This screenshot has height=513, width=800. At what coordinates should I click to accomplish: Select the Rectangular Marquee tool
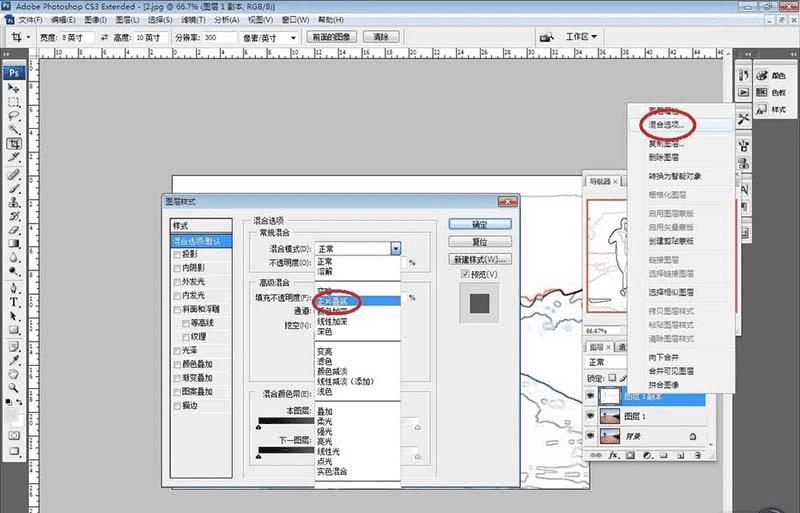coord(14,102)
